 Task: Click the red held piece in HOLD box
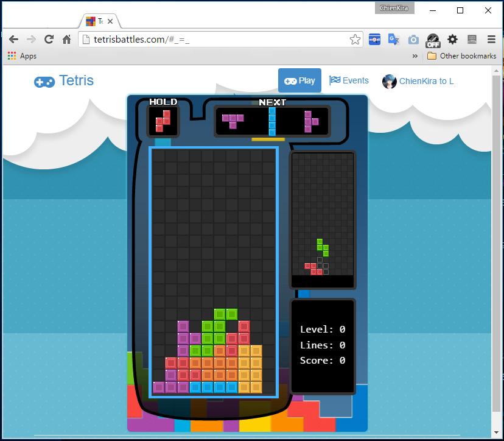[163, 121]
